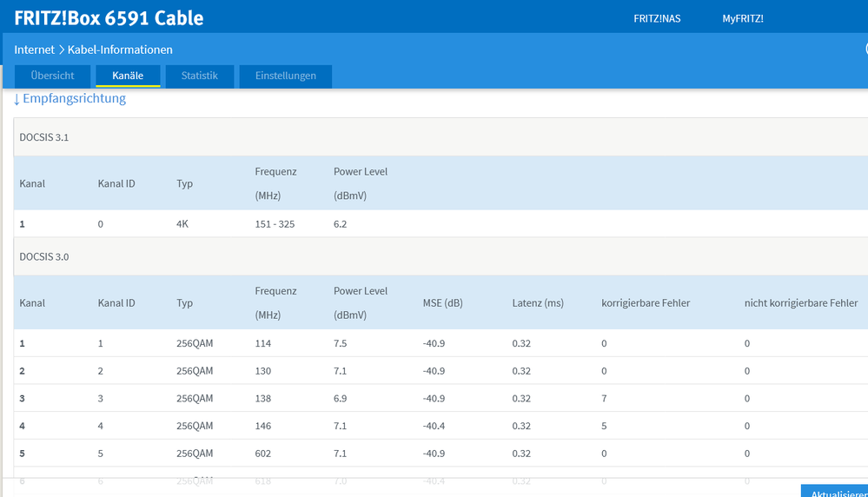Open MyFRITZ! link in header
The height and width of the screenshot is (497, 868).
pyautogui.click(x=742, y=19)
